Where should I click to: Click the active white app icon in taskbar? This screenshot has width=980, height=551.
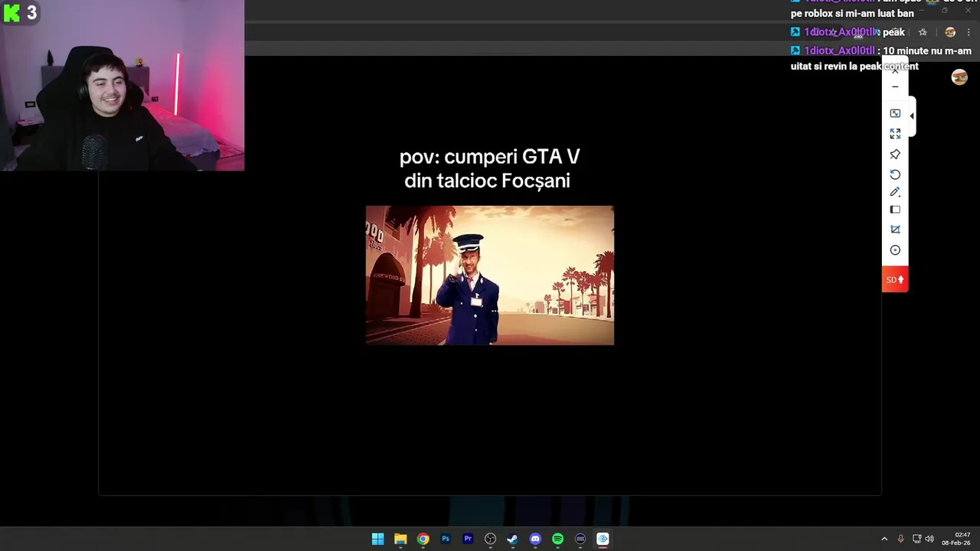click(x=603, y=539)
